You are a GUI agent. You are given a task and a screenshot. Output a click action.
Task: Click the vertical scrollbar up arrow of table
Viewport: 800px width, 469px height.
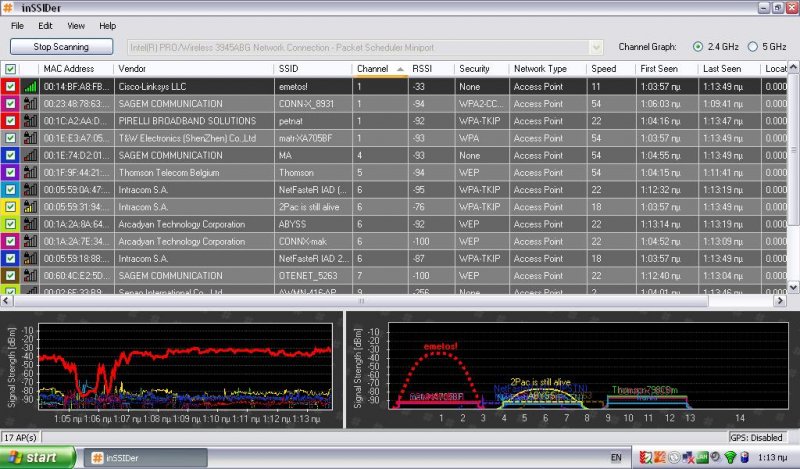coord(793,67)
